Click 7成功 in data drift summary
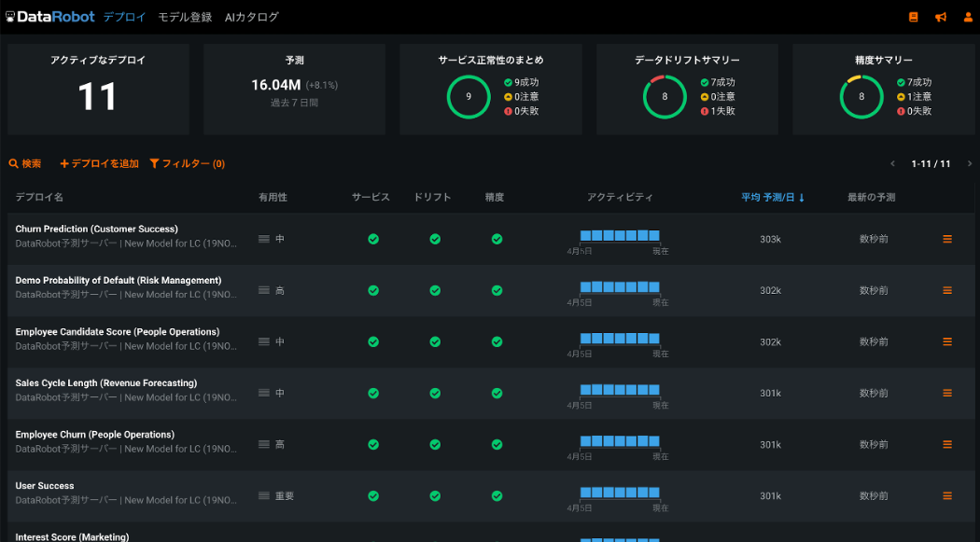The image size is (980, 542). (x=718, y=82)
